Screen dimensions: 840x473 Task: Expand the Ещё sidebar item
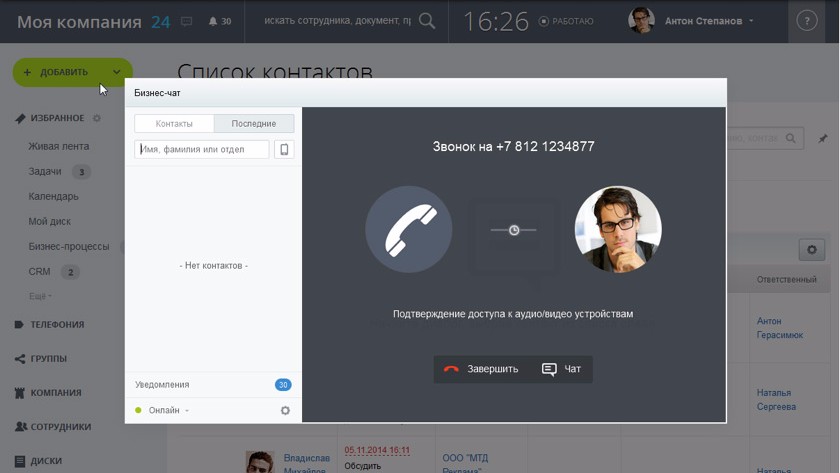40,296
